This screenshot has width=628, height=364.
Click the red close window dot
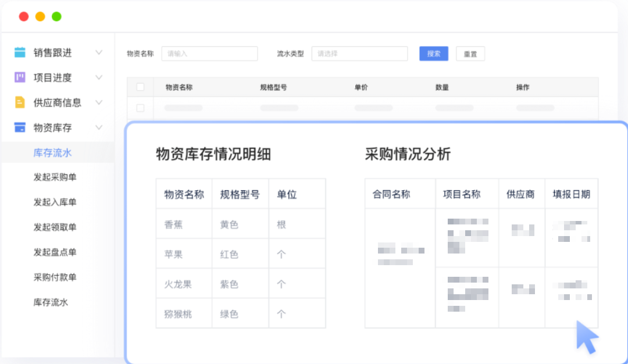pyautogui.click(x=24, y=16)
